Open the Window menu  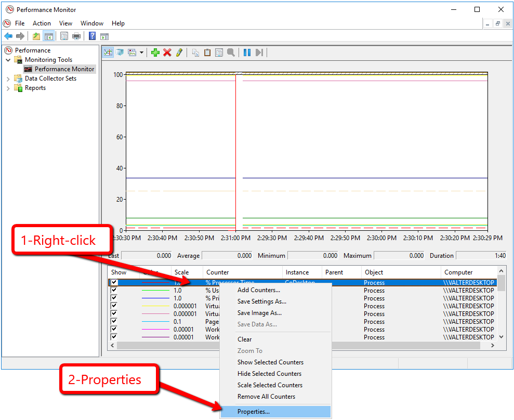[x=92, y=23]
